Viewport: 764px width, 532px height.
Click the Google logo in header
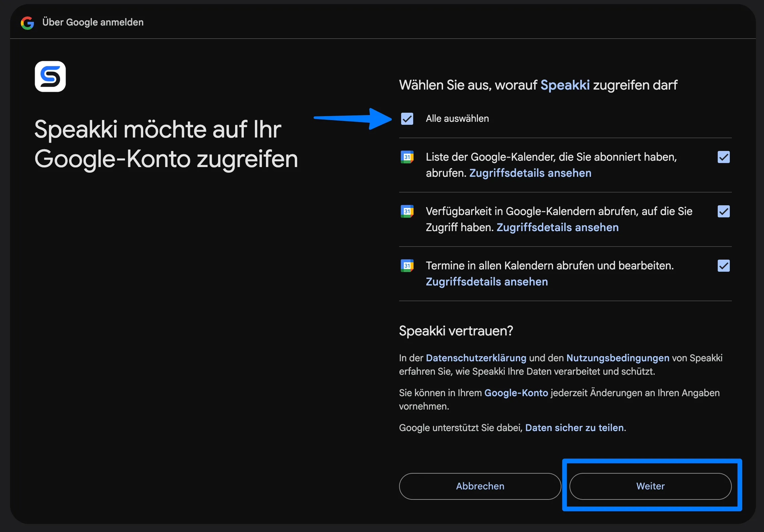(28, 22)
